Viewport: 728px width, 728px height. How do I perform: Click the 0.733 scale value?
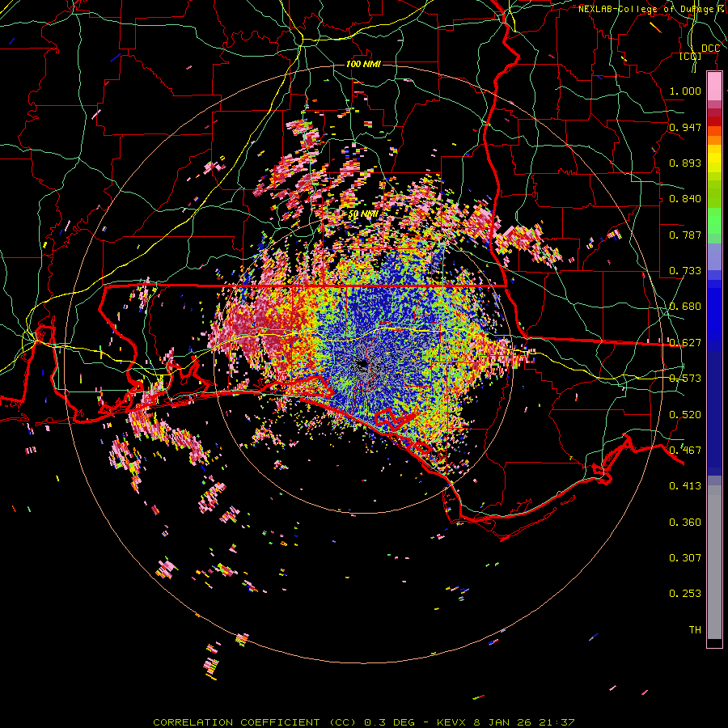click(x=685, y=271)
